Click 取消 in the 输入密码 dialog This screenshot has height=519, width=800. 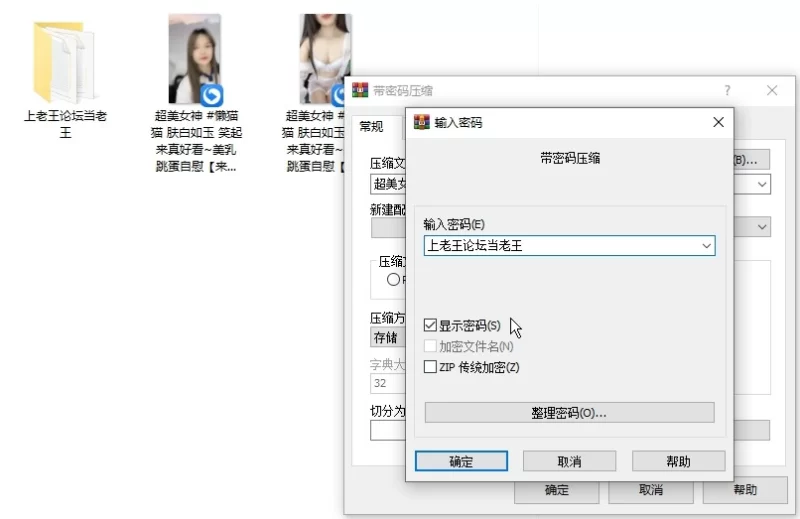(x=569, y=461)
